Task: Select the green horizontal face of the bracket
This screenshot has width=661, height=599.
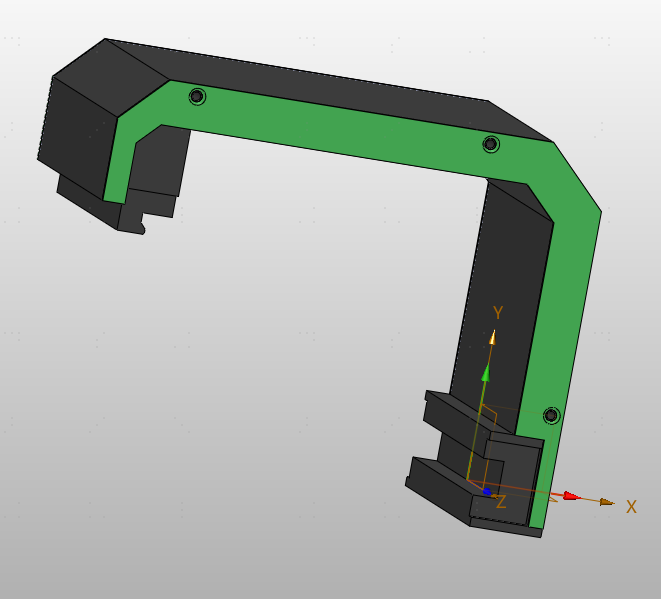Action: [x=340, y=130]
